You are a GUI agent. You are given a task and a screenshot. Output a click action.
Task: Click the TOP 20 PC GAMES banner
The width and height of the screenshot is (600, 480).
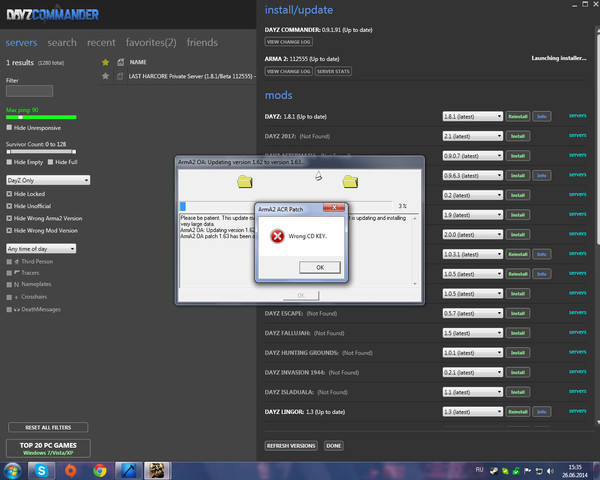[48, 448]
